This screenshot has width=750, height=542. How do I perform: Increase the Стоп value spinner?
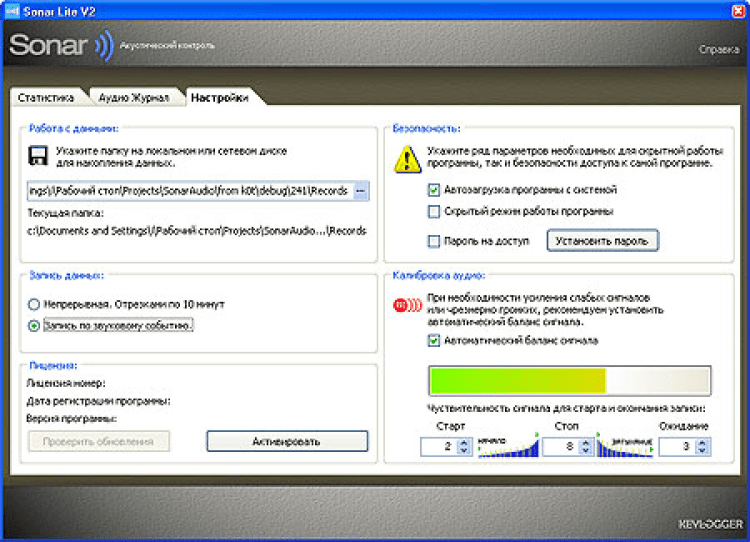point(585,442)
